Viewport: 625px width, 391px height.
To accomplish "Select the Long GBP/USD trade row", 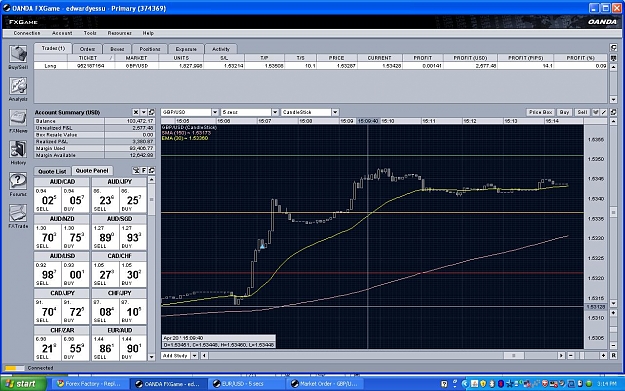I will tap(320, 66).
